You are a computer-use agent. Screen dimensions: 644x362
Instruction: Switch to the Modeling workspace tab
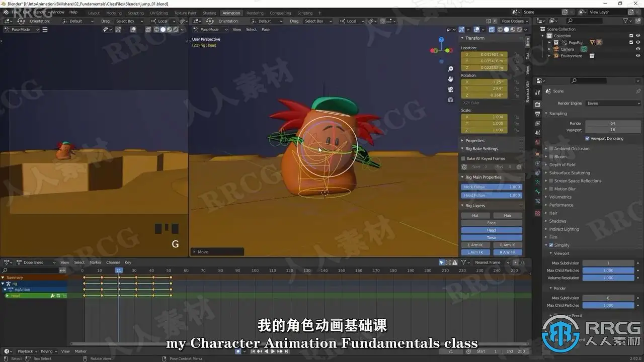point(114,13)
